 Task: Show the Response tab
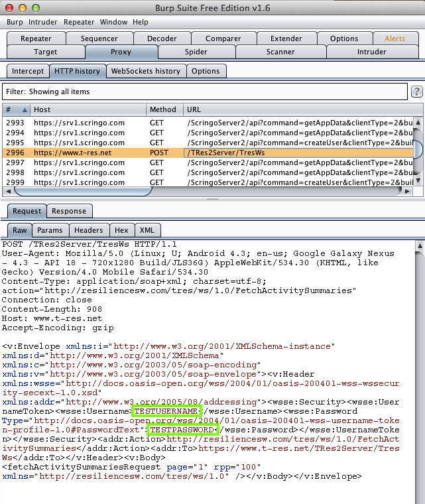point(69,211)
